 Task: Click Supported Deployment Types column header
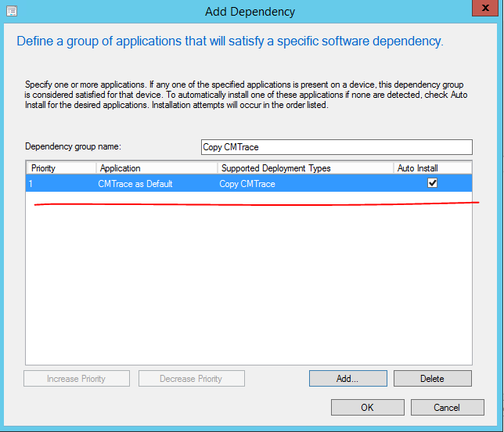click(x=304, y=168)
